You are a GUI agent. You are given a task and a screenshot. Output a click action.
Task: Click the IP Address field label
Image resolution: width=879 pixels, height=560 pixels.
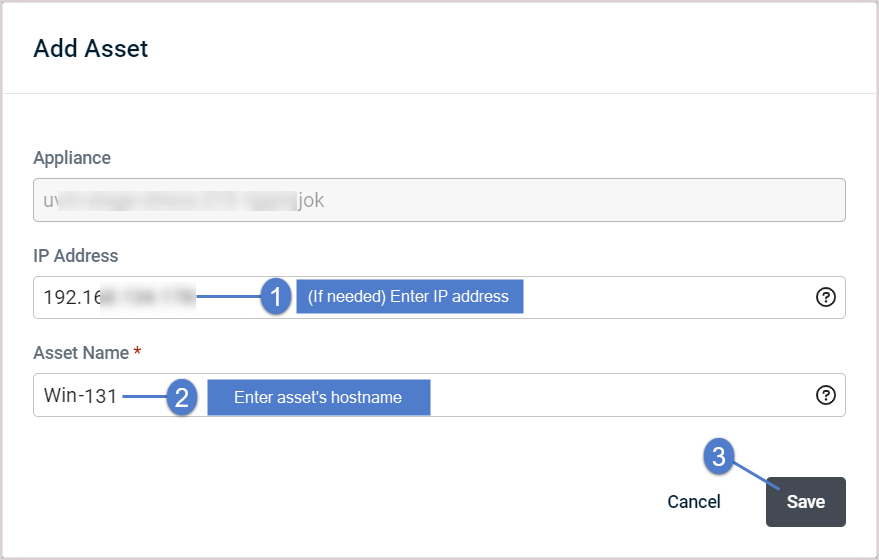[x=76, y=256]
